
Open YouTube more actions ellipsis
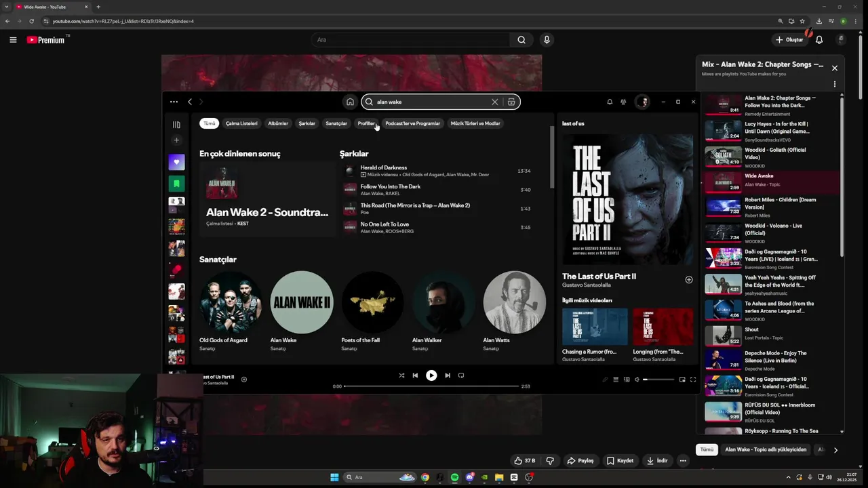point(683,461)
